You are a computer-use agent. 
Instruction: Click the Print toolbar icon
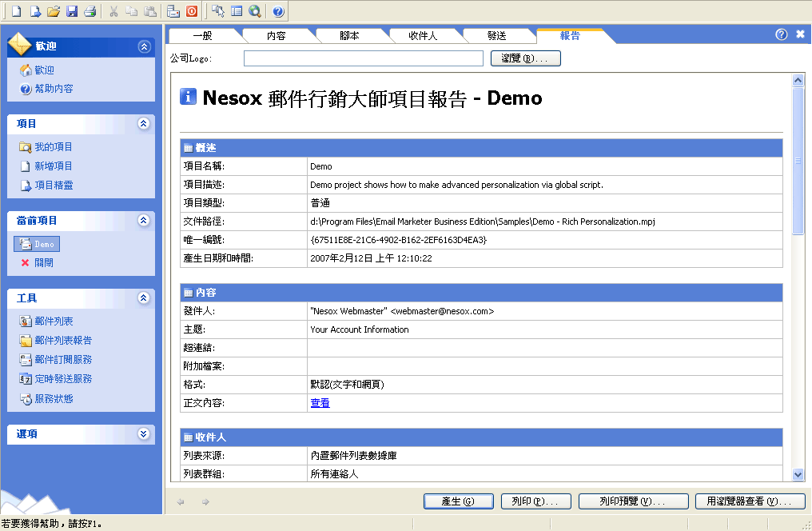pyautogui.click(x=90, y=11)
